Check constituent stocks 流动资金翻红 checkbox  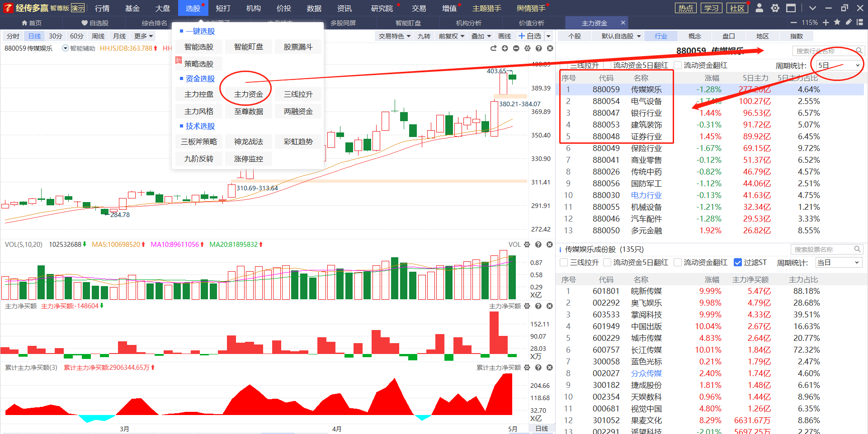pos(678,262)
